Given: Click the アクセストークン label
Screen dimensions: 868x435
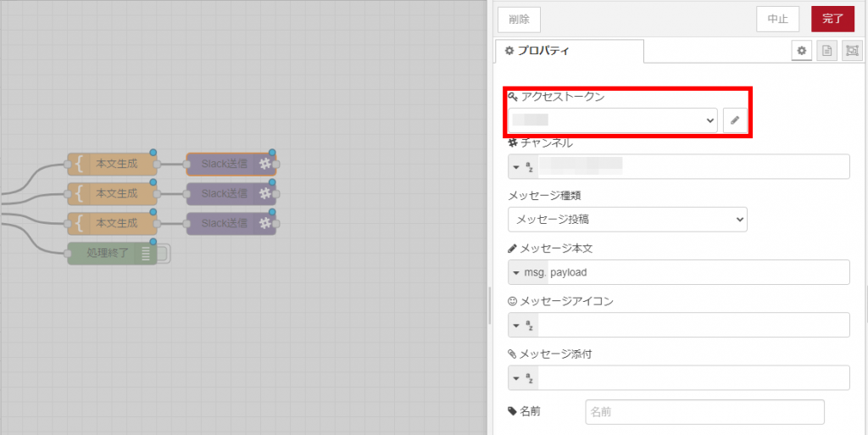Looking at the screenshot, I should (x=563, y=97).
